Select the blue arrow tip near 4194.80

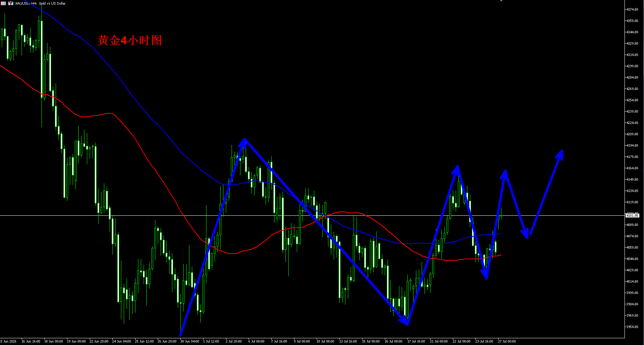pos(561,152)
